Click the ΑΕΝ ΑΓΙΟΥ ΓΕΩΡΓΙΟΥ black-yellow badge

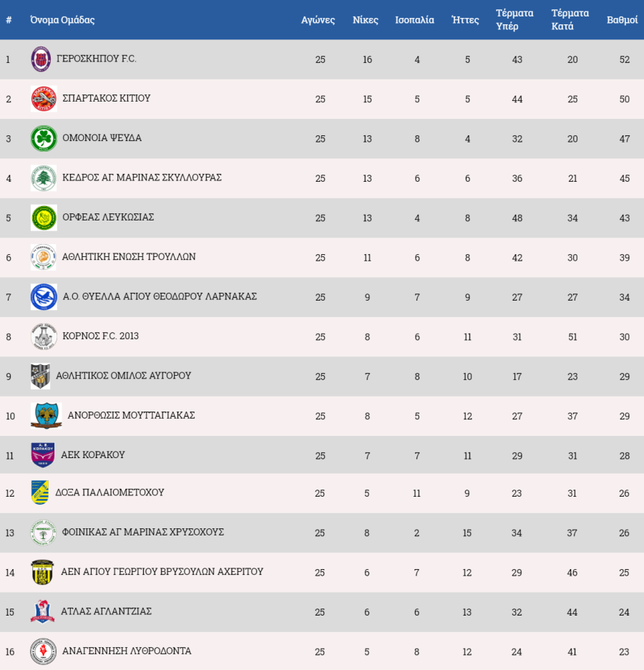[x=43, y=572]
